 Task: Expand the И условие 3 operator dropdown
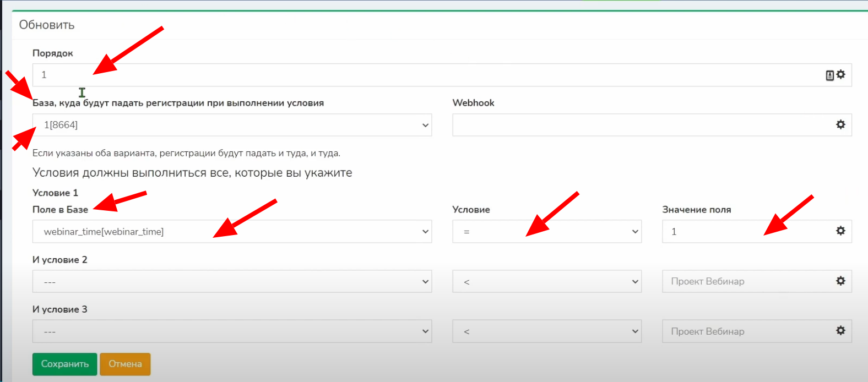point(546,331)
